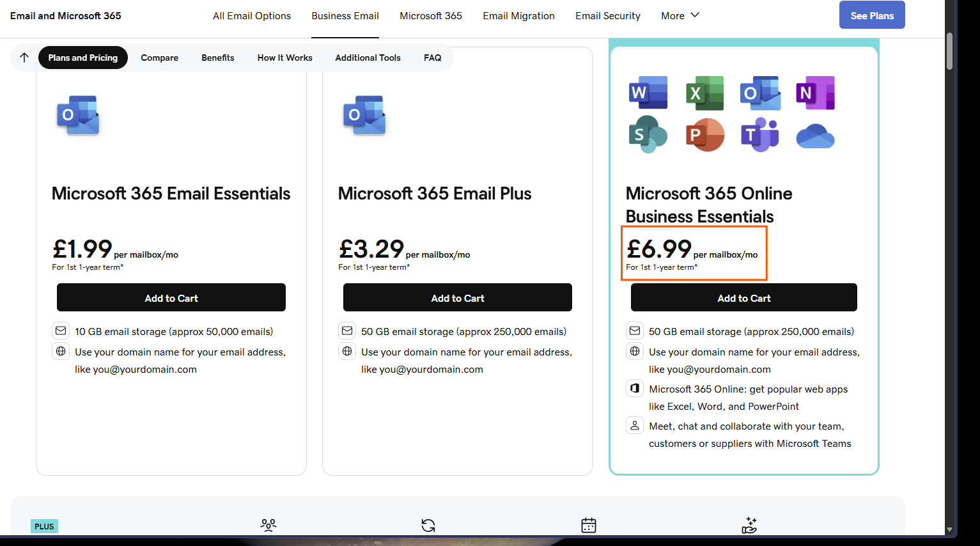Click Office icon beside Microsoft 365 Online feature
Viewport: 980px width, 546px height.
[x=635, y=388]
